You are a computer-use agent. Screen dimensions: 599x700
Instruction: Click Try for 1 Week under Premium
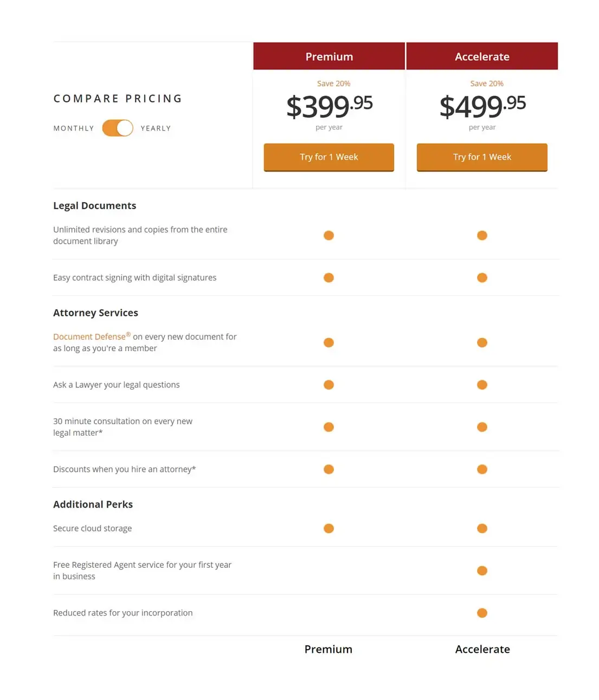click(x=329, y=157)
